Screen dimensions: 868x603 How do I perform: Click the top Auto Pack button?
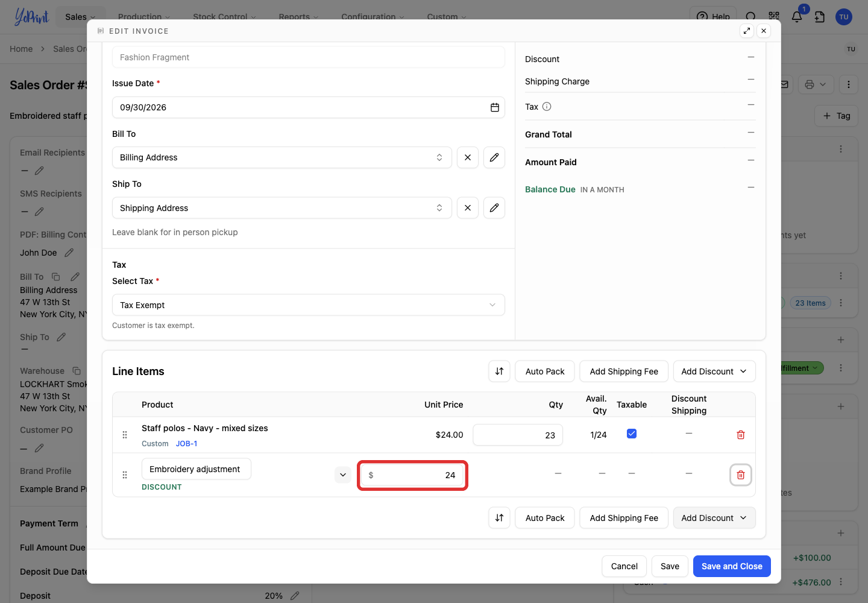tap(545, 371)
